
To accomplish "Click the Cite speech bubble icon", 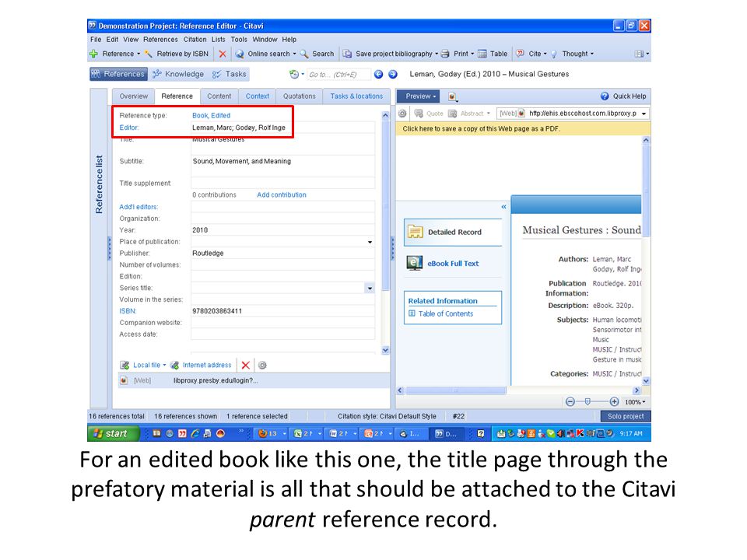I will [521, 54].
